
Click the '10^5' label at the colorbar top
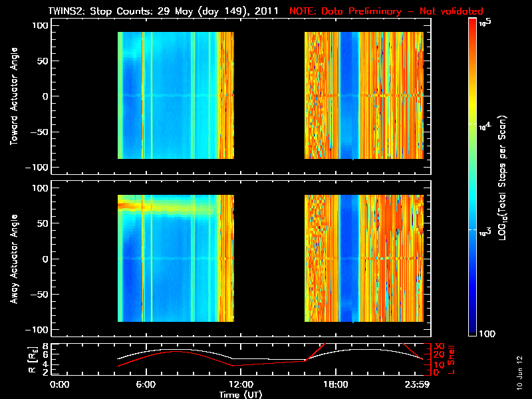pos(485,23)
